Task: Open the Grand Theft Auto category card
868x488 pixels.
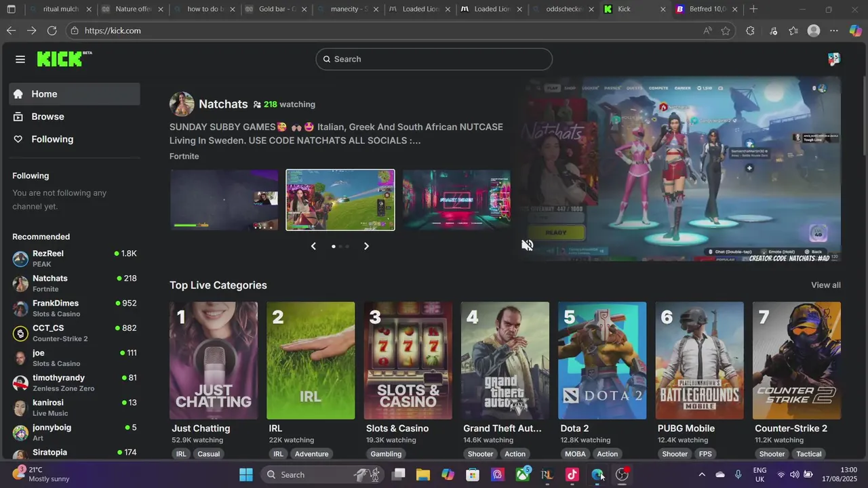Action: pos(505,361)
